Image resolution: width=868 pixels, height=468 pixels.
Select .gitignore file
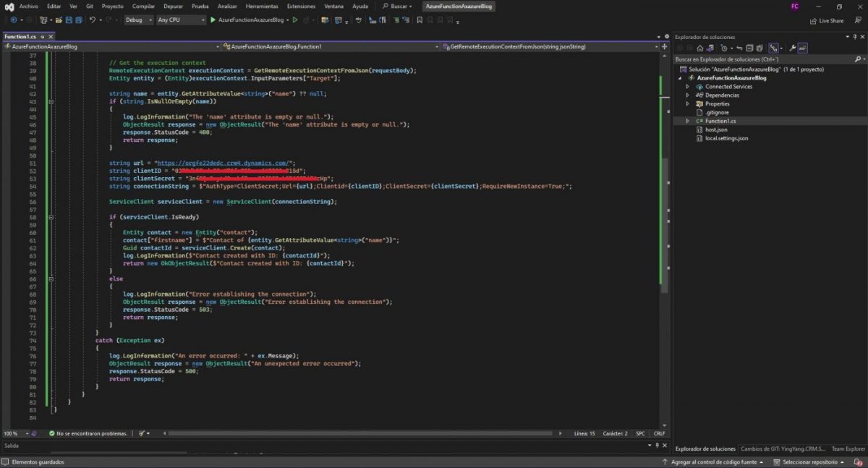pos(714,113)
